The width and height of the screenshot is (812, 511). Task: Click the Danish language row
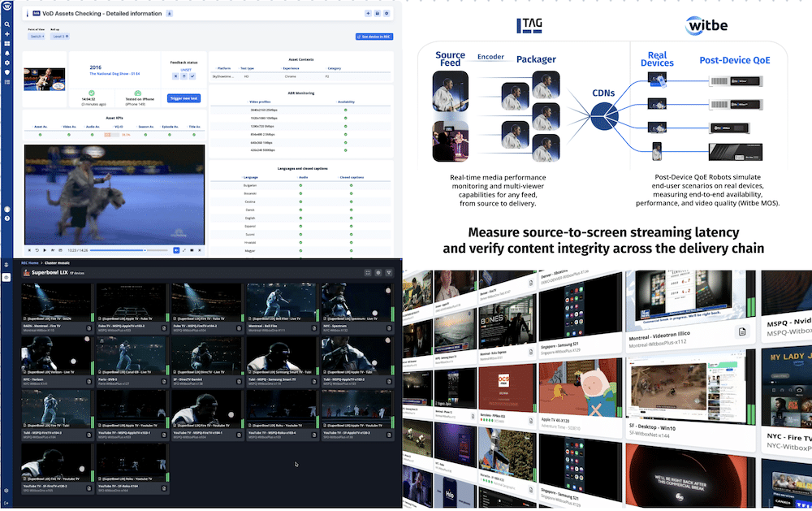[x=300, y=210]
